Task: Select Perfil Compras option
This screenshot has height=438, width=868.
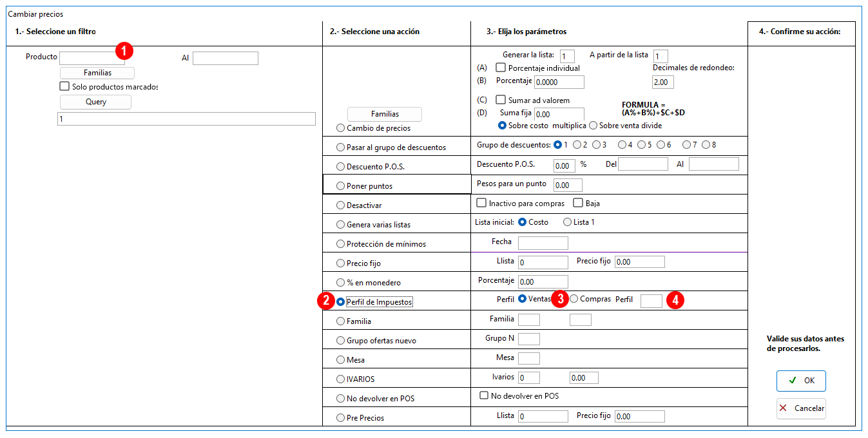Action: point(574,299)
